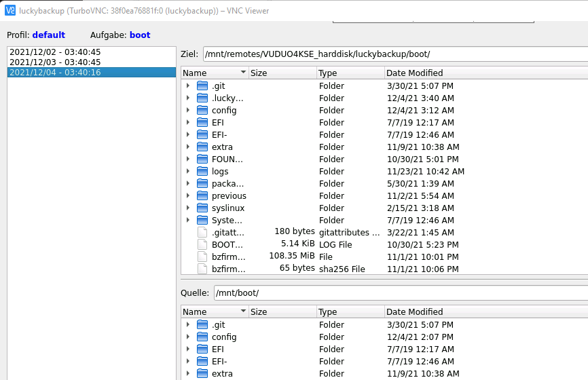
Task: Click date 2/15/21 3:18 AM of syslinux
Action: [420, 208]
